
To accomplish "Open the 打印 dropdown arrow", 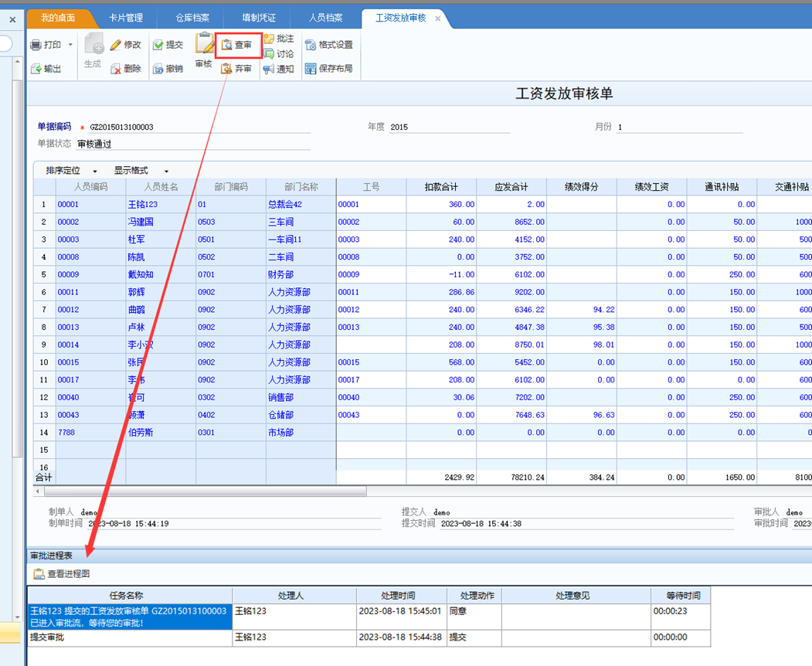I will pyautogui.click(x=70, y=45).
